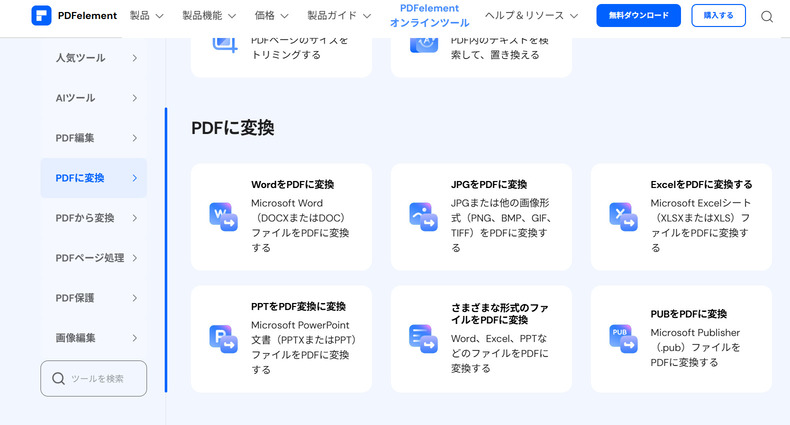Open the PDFelement オンラインツール tab
The width and height of the screenshot is (790, 425).
click(429, 16)
